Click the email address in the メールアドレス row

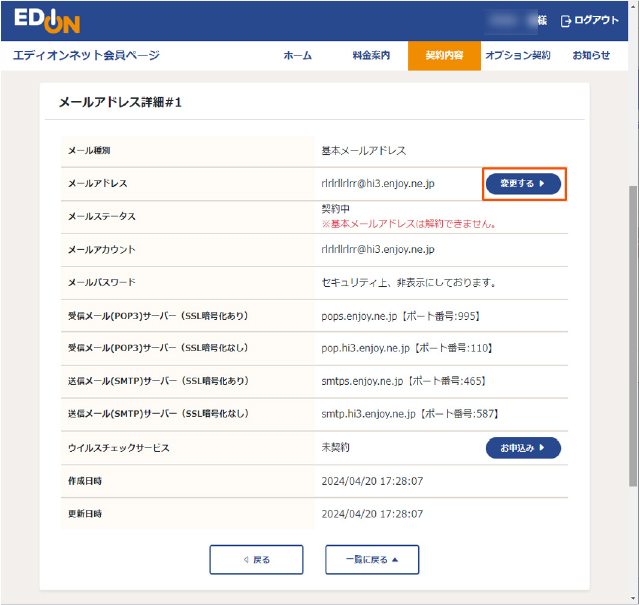pyautogui.click(x=391, y=184)
